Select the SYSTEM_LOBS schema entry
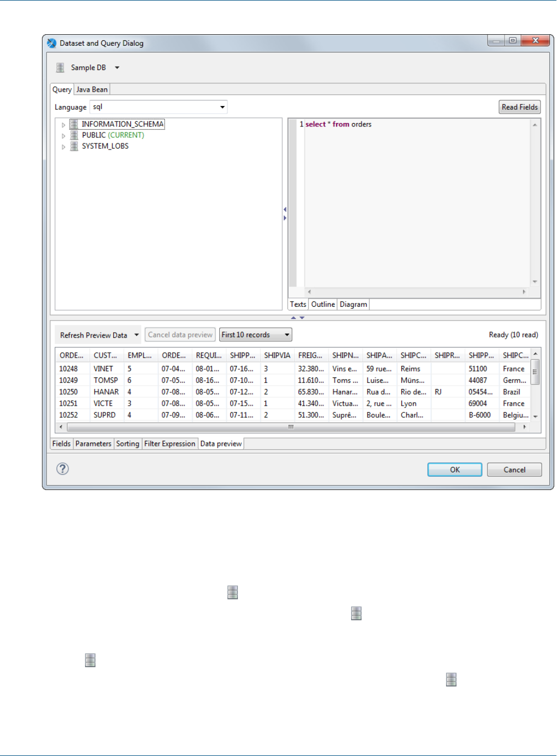Viewport: 557px width, 756px height. click(x=105, y=146)
